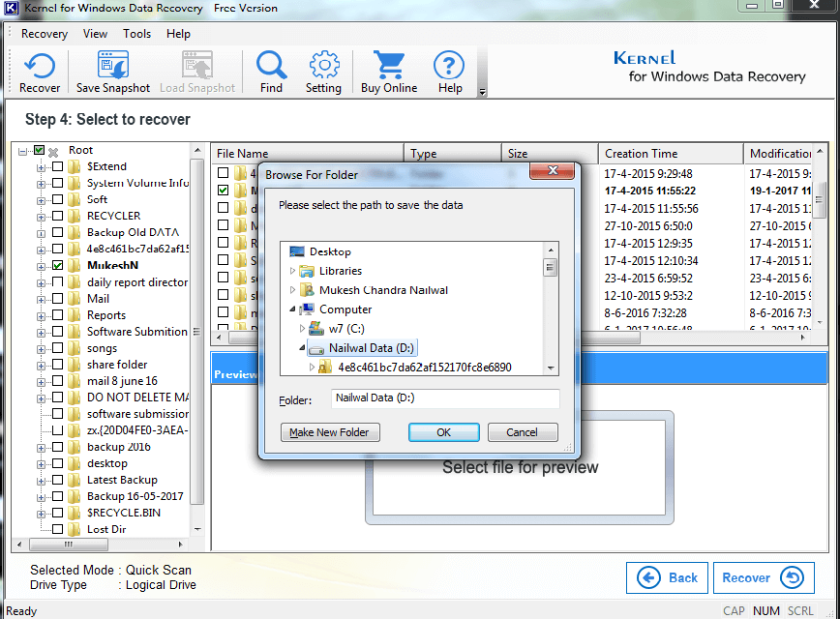This screenshot has width=840, height=619.
Task: Click Size column header
Action: (551, 154)
